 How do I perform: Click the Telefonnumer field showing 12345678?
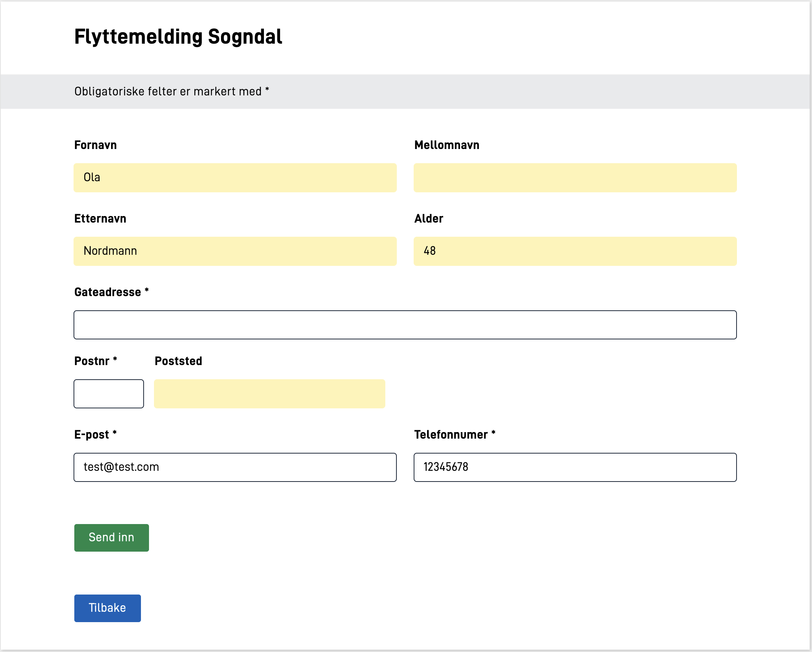[575, 467]
